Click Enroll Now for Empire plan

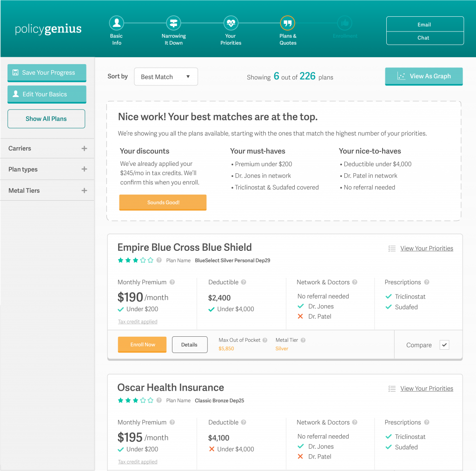[x=142, y=345]
